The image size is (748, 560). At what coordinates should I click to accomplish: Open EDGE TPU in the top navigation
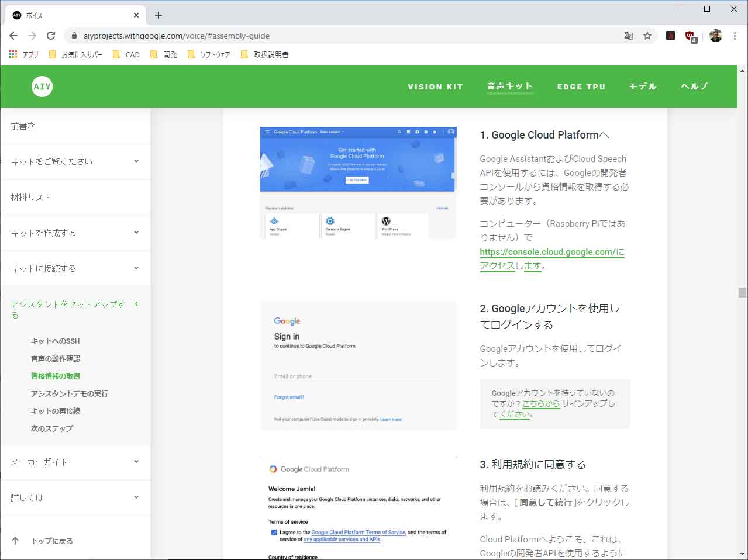tap(581, 87)
